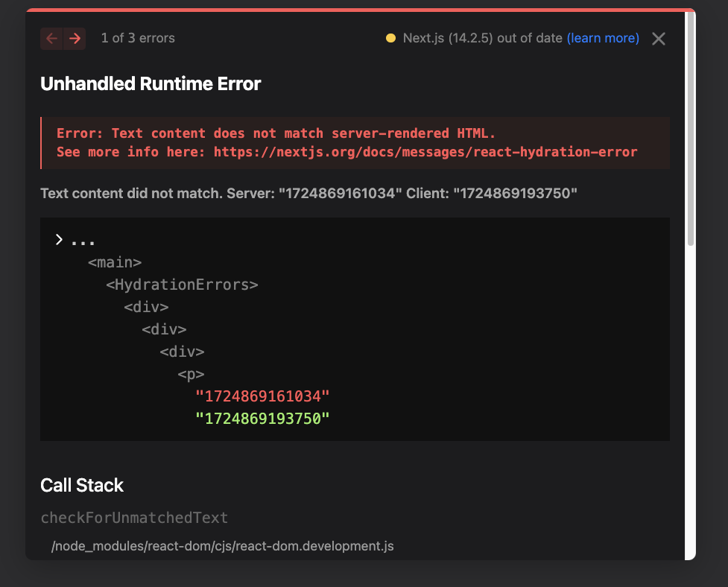Click the "1 of 3 errors" counter
The width and height of the screenshot is (728, 587).
point(138,38)
